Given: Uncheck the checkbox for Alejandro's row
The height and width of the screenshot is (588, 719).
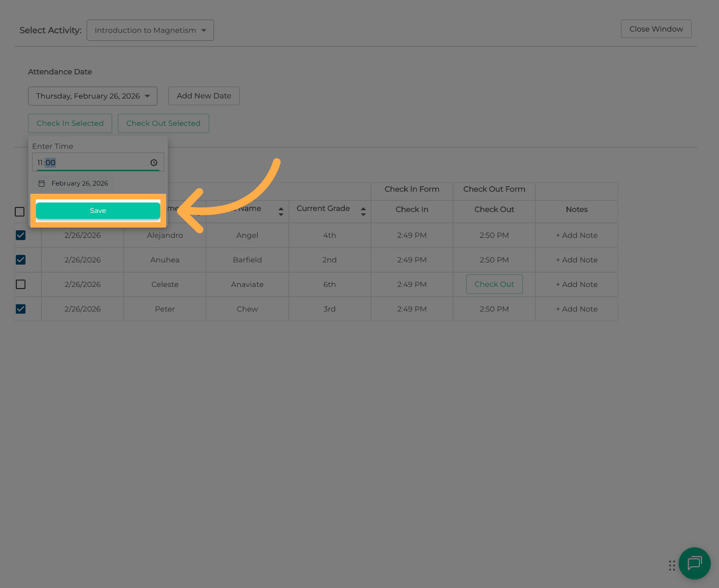Looking at the screenshot, I should [x=21, y=235].
